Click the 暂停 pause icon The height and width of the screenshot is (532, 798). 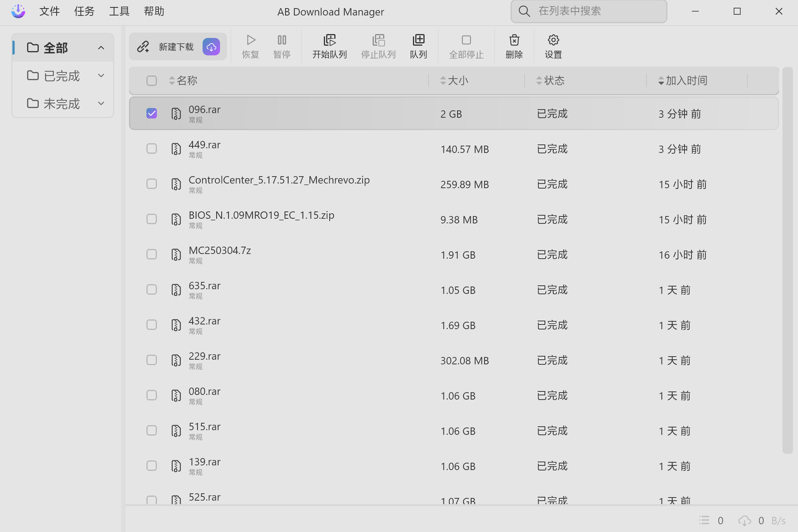282,40
